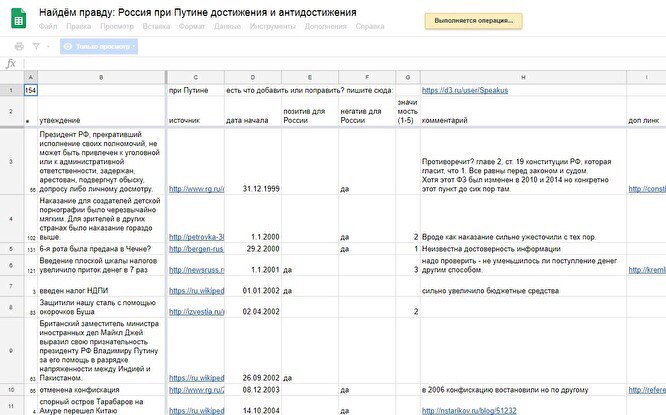The image size is (666, 415).
Task: Open the 'Только просмотр' view-only dropdown
Action: coord(99,46)
